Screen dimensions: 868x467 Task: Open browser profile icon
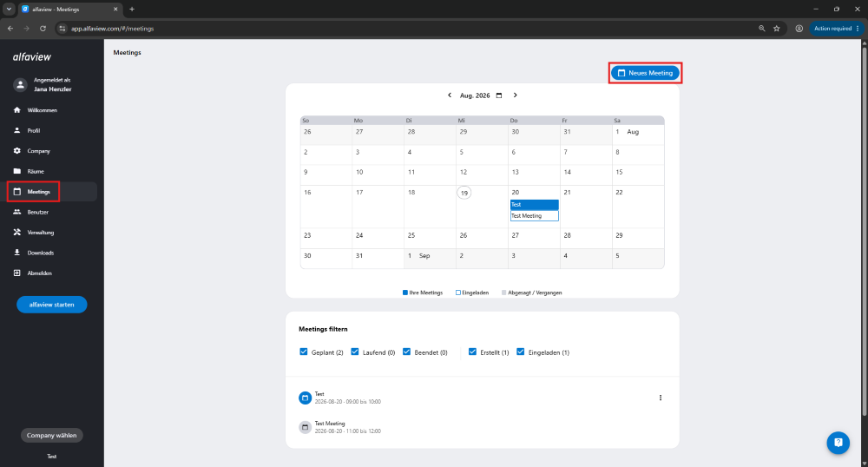pos(799,29)
